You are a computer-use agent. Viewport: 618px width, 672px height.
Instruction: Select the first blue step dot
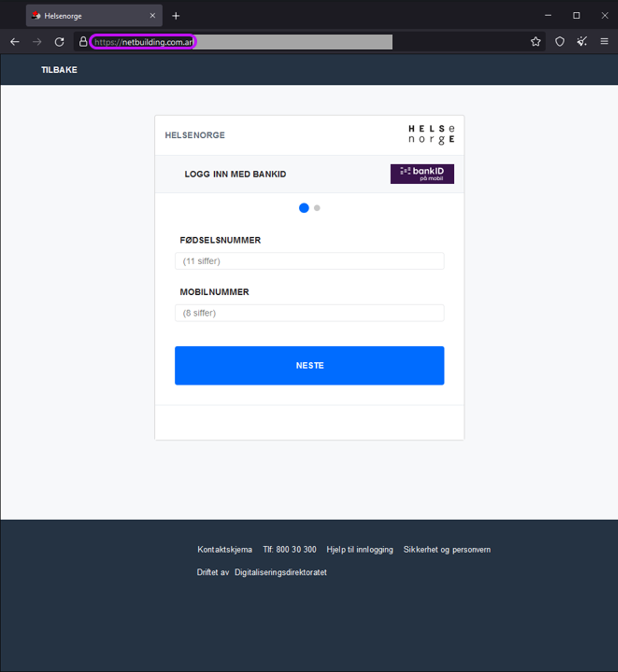click(x=304, y=208)
